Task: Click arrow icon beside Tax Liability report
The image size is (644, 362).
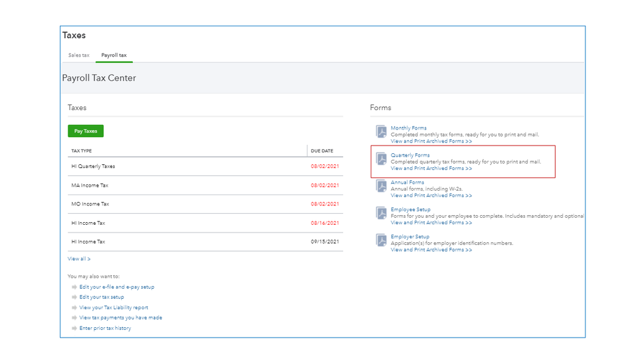Action: tap(74, 308)
